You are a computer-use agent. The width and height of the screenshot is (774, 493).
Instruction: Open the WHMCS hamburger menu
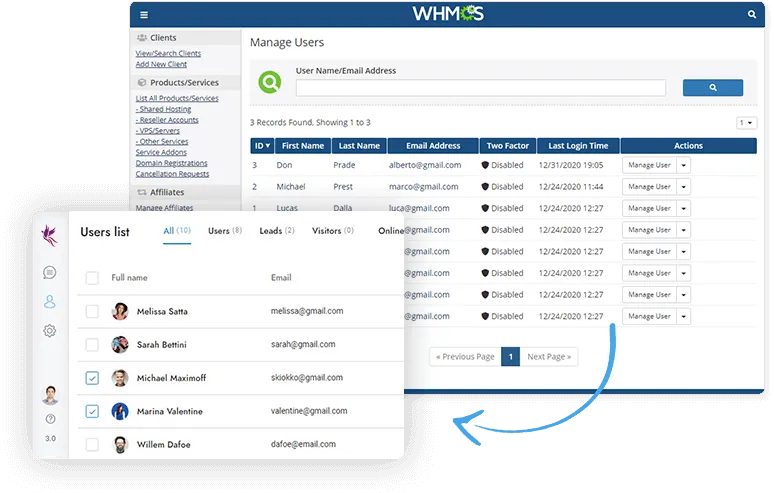pos(144,15)
